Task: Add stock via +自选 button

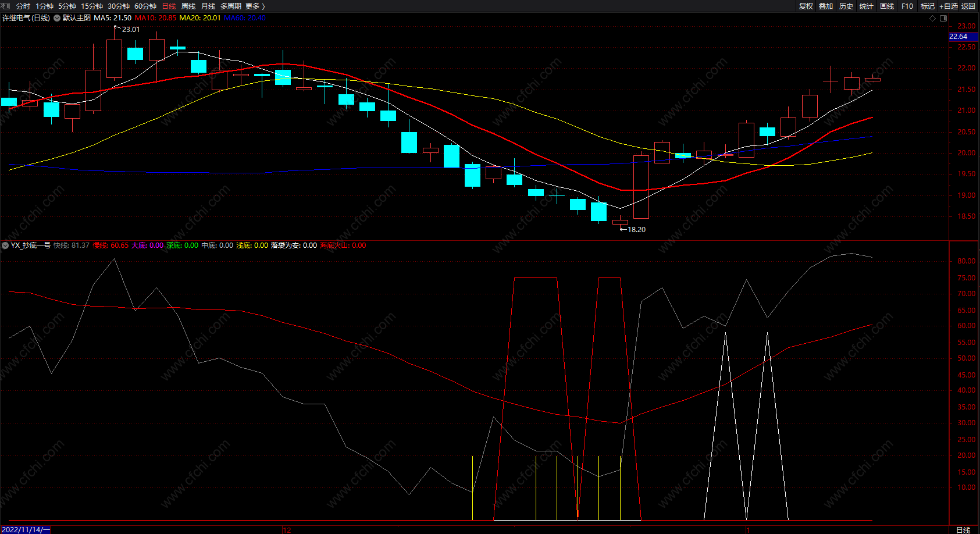Action: click(x=949, y=6)
